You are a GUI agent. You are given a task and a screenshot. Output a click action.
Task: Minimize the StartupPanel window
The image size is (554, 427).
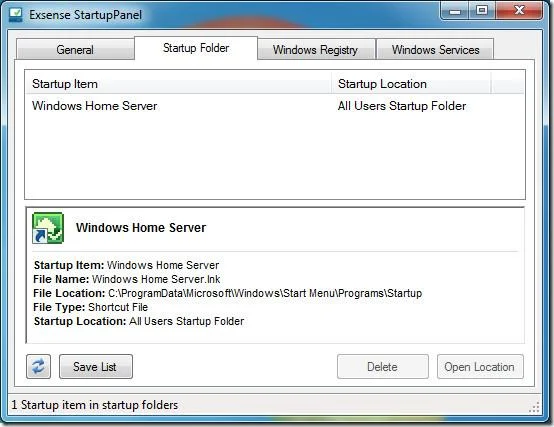coord(455,11)
